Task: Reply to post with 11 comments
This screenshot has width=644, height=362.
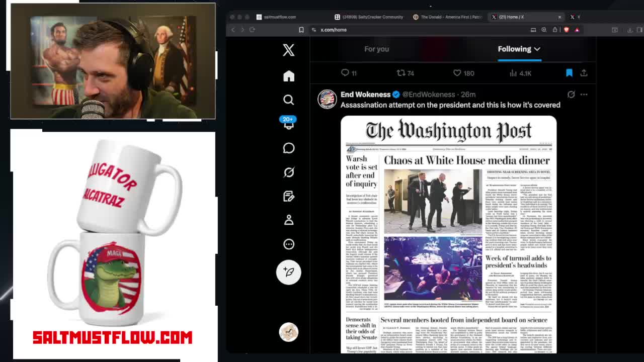Action: (345, 73)
